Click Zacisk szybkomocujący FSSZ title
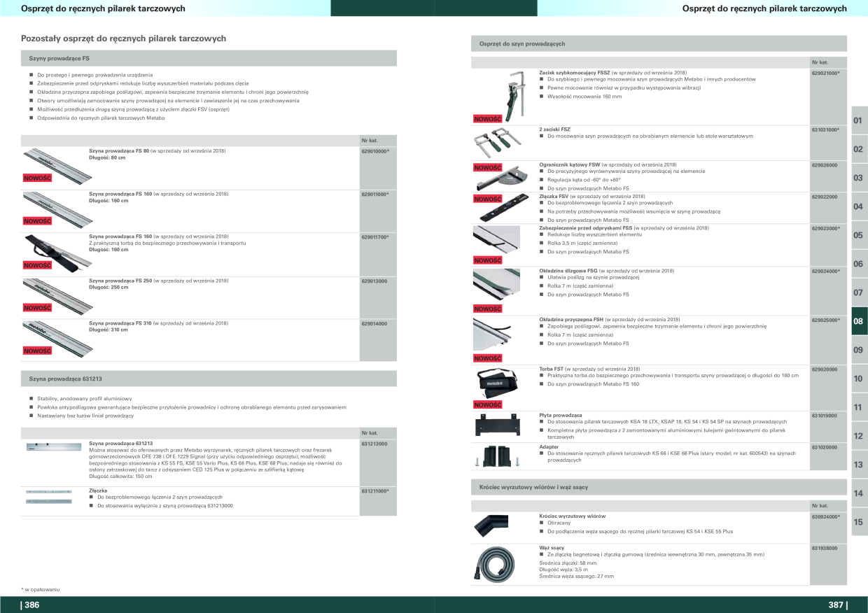The height and width of the screenshot is (613, 868). 574,73
